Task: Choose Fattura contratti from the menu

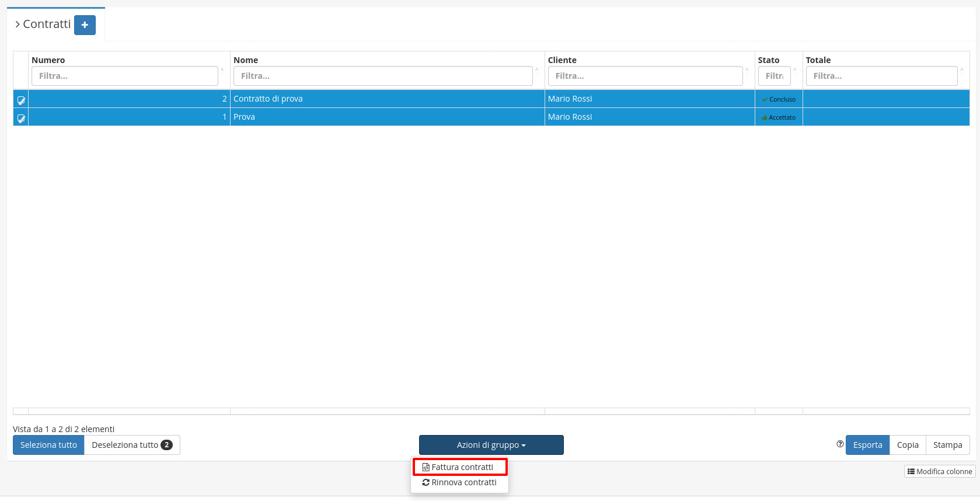Action: click(459, 467)
